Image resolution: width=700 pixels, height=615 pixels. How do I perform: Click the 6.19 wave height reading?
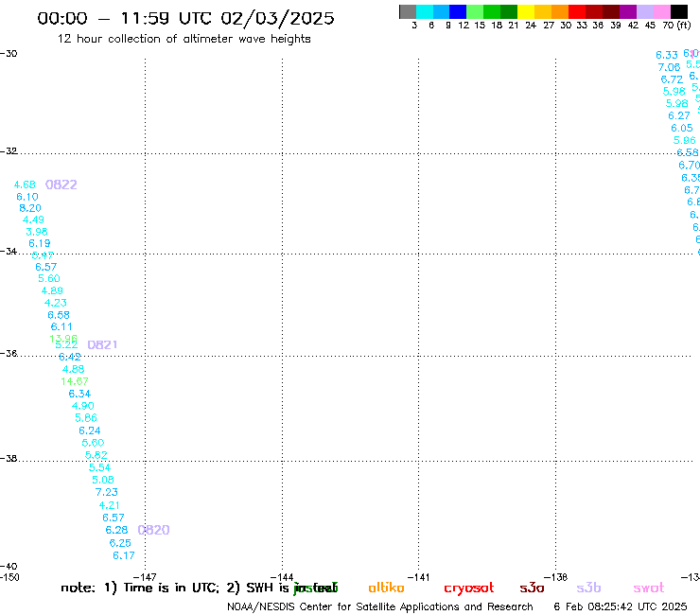click(x=40, y=243)
